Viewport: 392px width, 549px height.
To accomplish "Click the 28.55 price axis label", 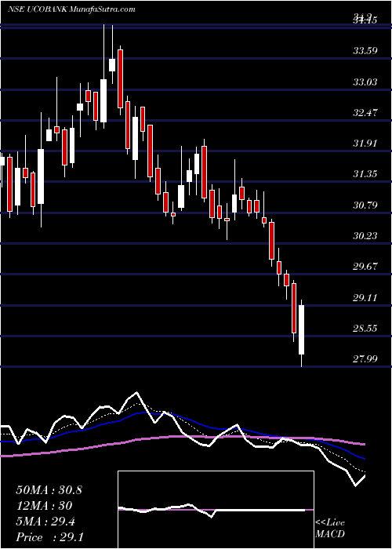I will click(x=365, y=329).
